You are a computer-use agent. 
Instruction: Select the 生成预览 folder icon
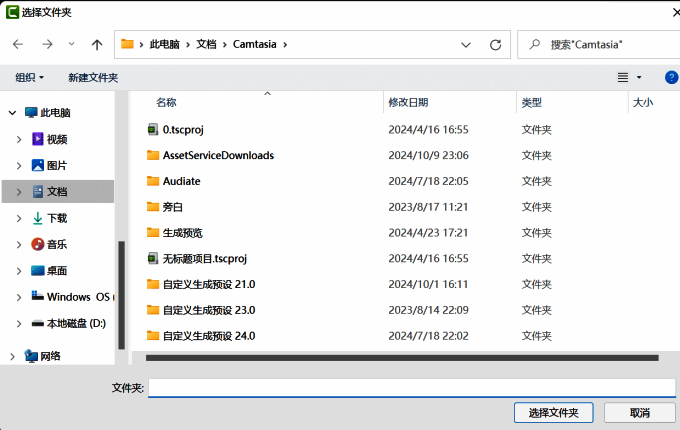click(x=153, y=233)
